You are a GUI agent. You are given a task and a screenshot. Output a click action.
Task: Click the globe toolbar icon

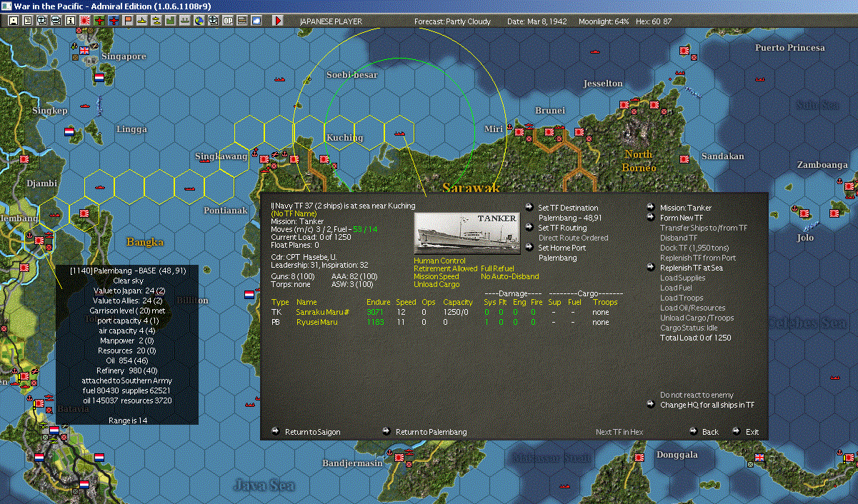(x=199, y=21)
